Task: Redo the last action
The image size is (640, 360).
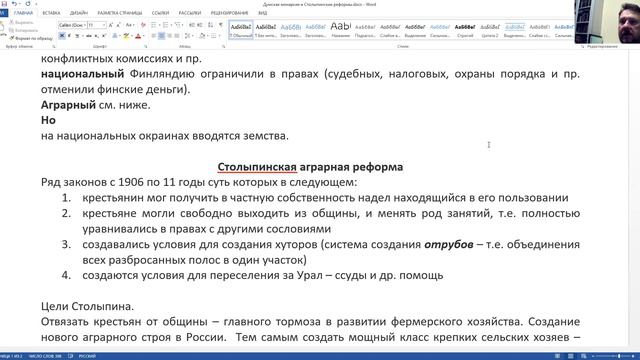Action: pyautogui.click(x=28, y=4)
